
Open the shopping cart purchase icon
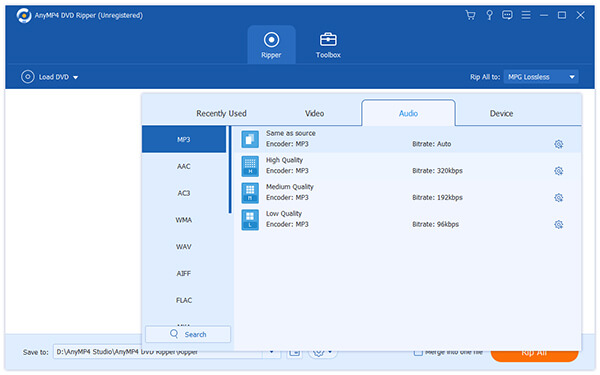pos(470,15)
